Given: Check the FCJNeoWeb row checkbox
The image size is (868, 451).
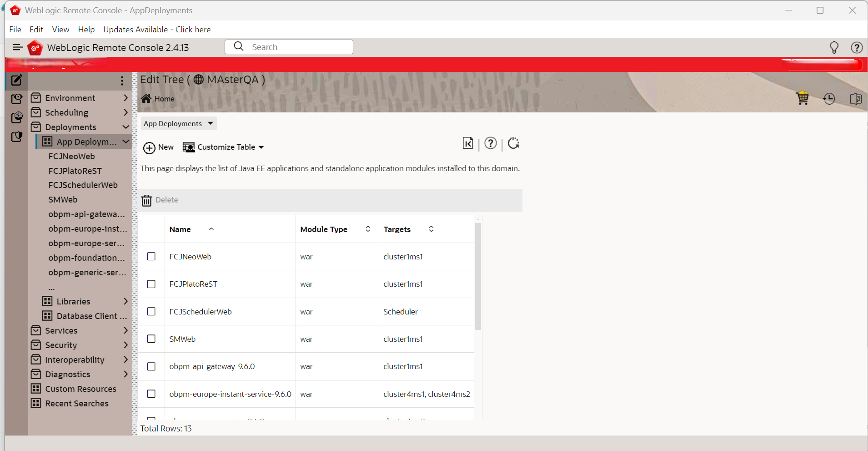Looking at the screenshot, I should (x=151, y=257).
